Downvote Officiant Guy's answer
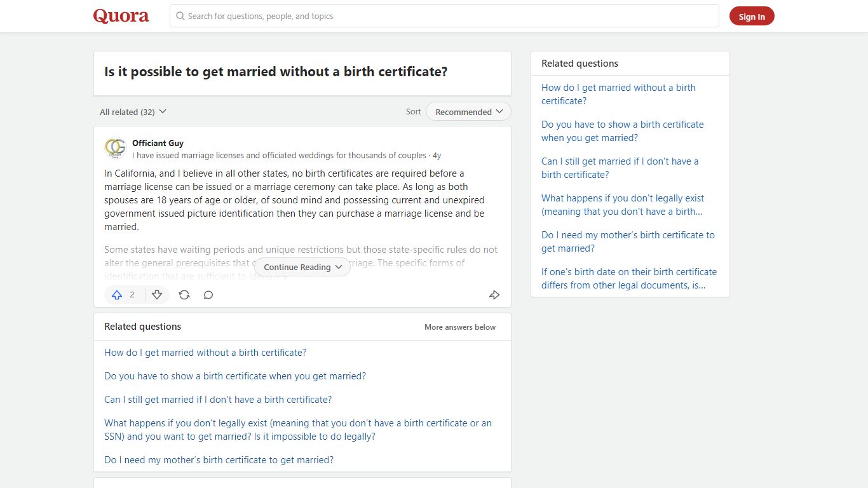 point(157,295)
